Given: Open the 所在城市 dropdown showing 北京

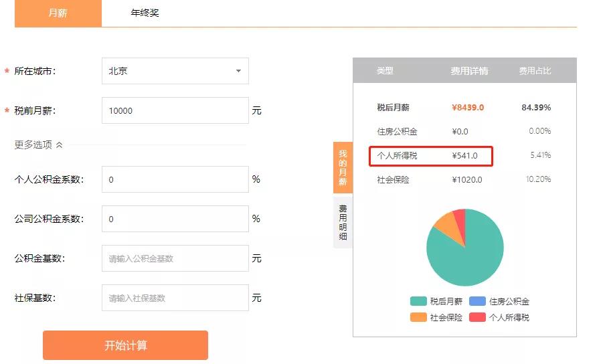Looking at the screenshot, I should coord(175,71).
